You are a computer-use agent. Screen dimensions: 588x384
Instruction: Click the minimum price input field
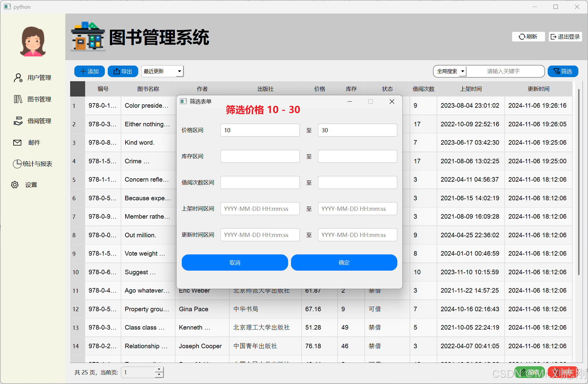click(x=260, y=130)
